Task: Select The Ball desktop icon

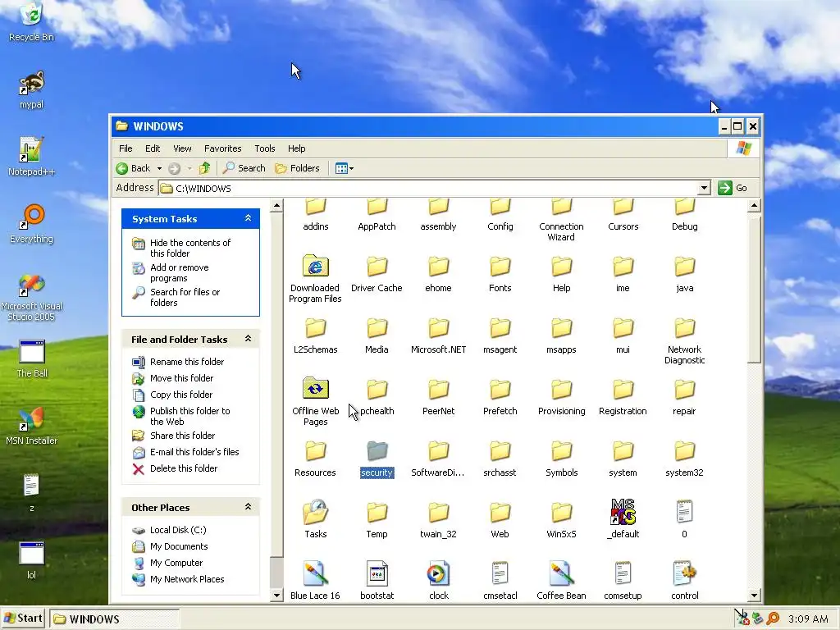Action: [x=32, y=359]
